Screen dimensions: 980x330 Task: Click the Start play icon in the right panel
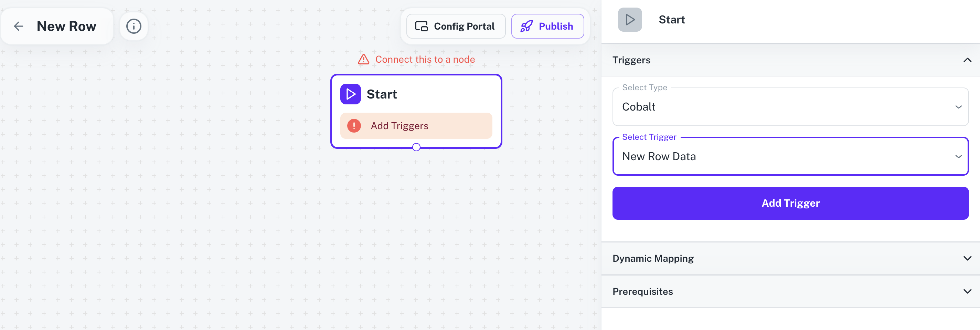(x=630, y=19)
